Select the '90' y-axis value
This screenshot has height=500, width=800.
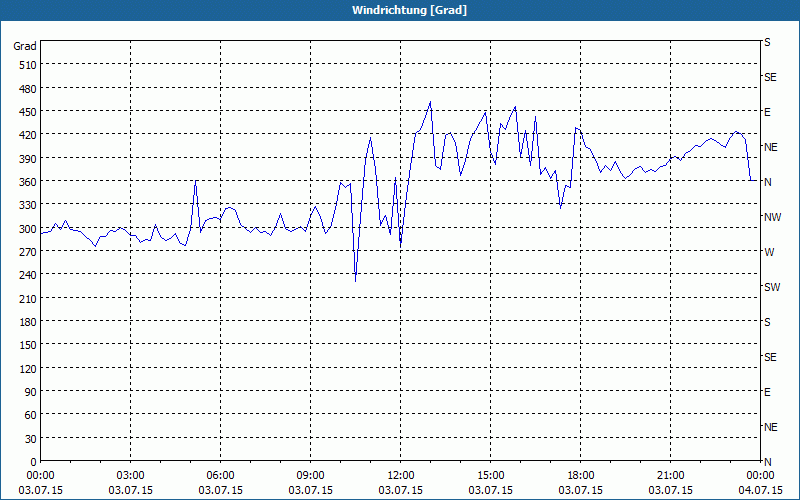[x=31, y=392]
